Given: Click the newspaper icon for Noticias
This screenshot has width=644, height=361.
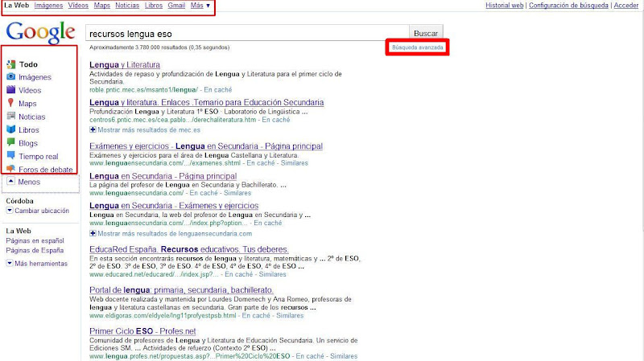Looking at the screenshot, I should pyautogui.click(x=11, y=116).
